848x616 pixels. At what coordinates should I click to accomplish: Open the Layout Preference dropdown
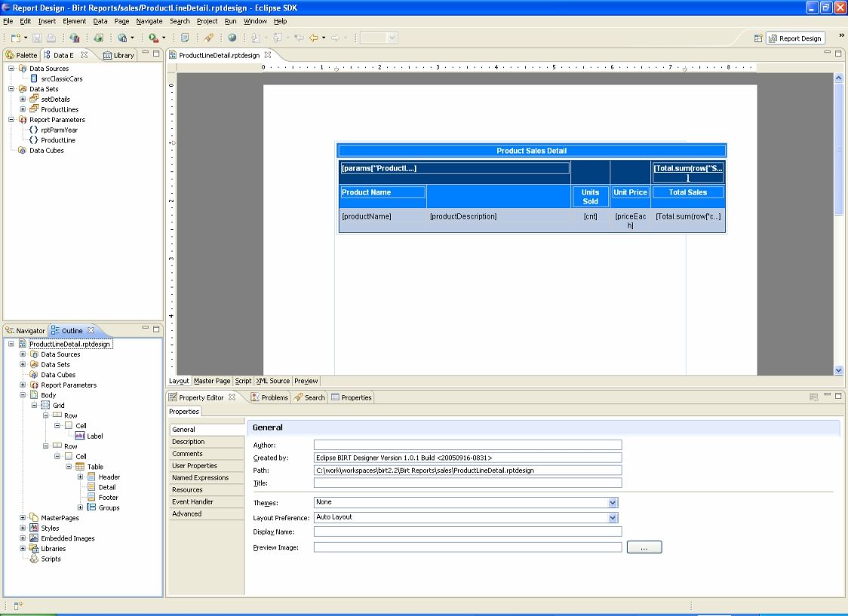coord(613,518)
